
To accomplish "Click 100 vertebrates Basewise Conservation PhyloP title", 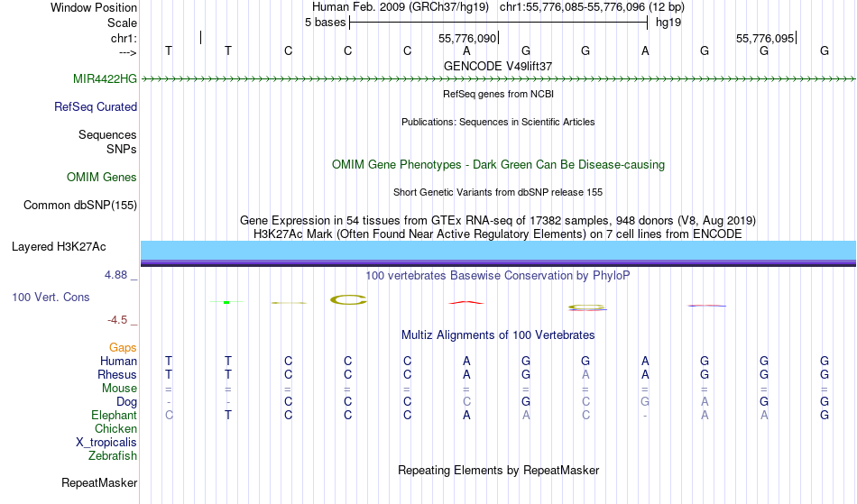I will pos(498,275).
